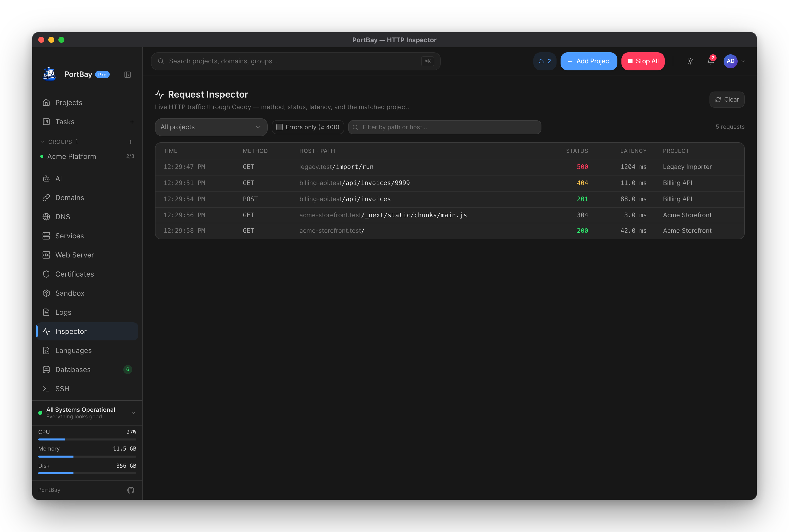
Task: Toggle light theme with the sun icon
Action: click(x=691, y=61)
